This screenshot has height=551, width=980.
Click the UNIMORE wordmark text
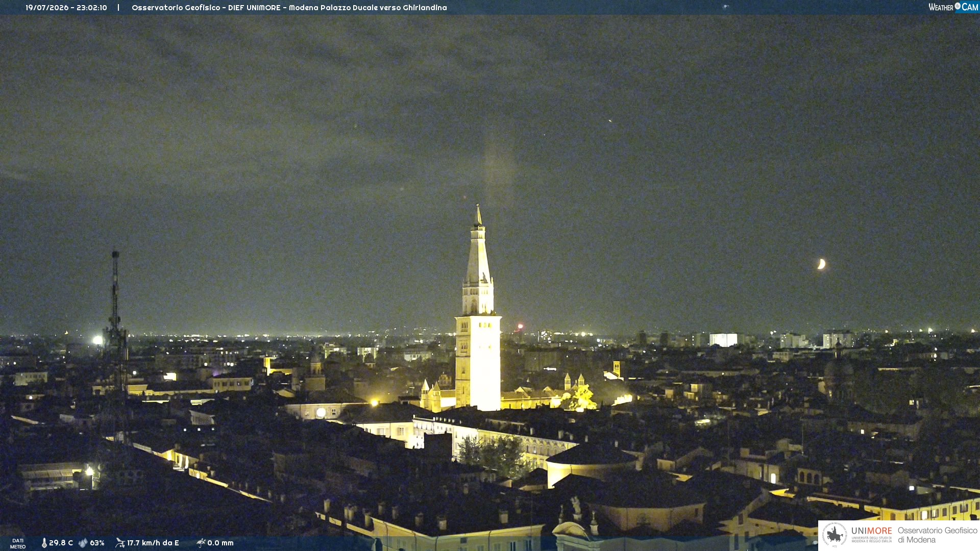[x=871, y=531]
